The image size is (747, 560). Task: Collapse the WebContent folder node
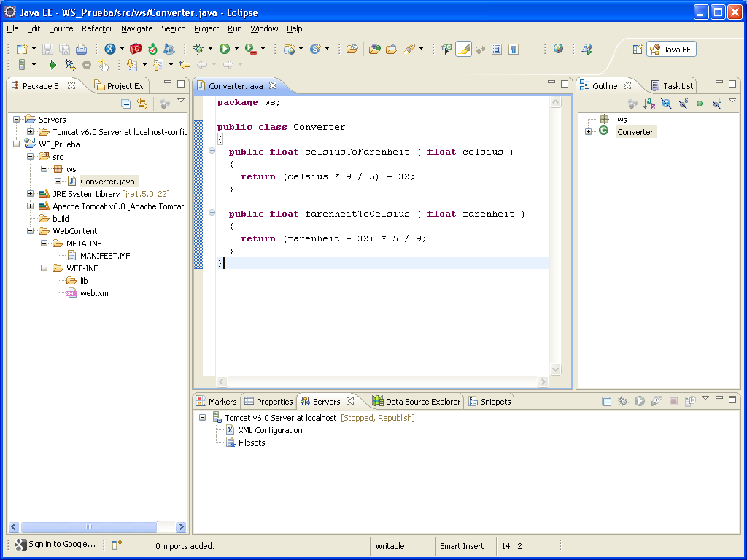point(31,230)
